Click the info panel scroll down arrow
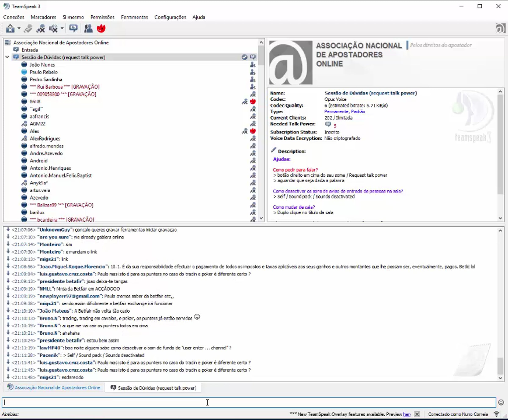The image size is (508, 420). (x=501, y=218)
